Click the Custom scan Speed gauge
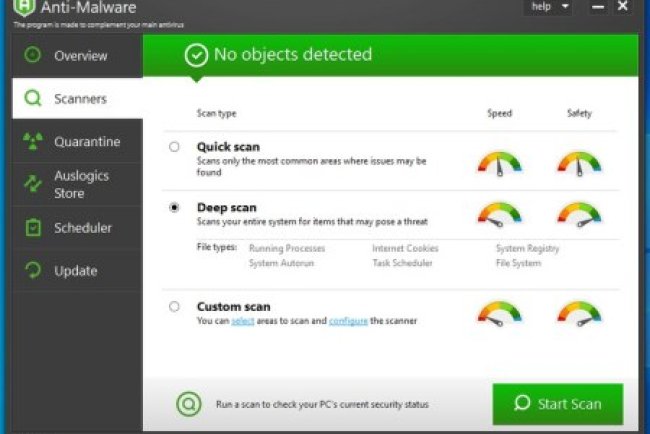 click(500, 314)
